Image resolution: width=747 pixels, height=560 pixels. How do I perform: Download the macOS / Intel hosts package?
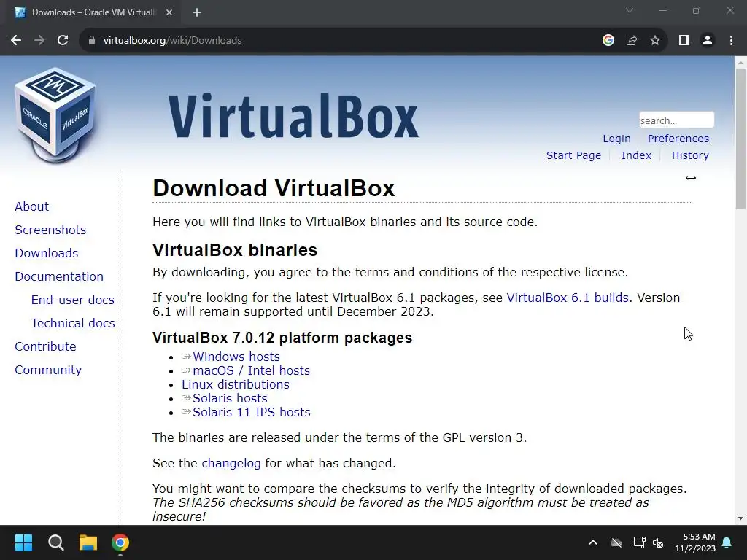(251, 370)
